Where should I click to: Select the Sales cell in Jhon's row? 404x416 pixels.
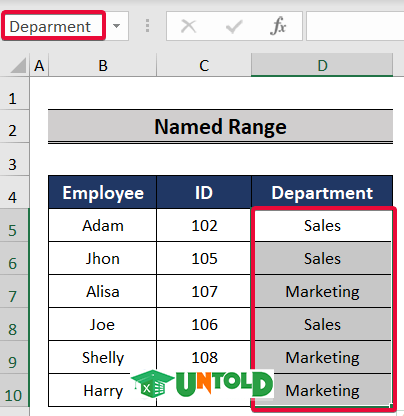pyautogui.click(x=322, y=258)
